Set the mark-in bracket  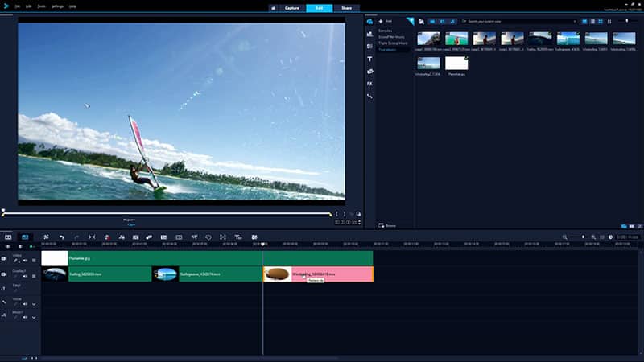(336, 214)
